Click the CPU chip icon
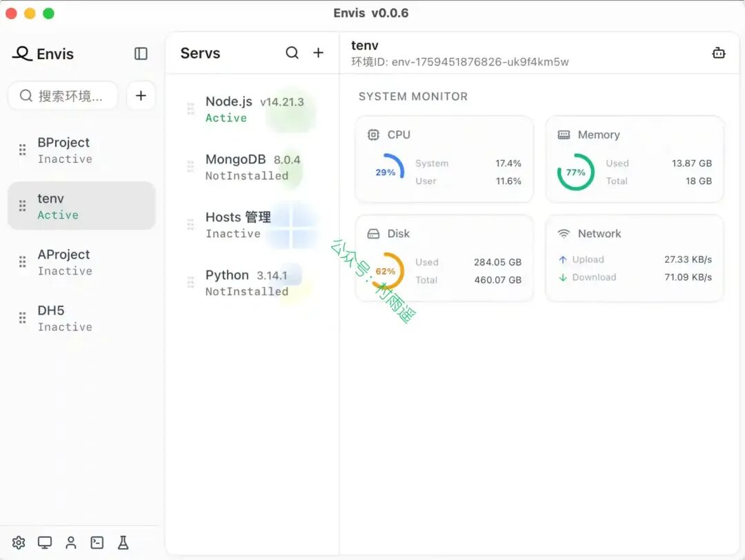Image resolution: width=745 pixels, height=560 pixels. [373, 135]
